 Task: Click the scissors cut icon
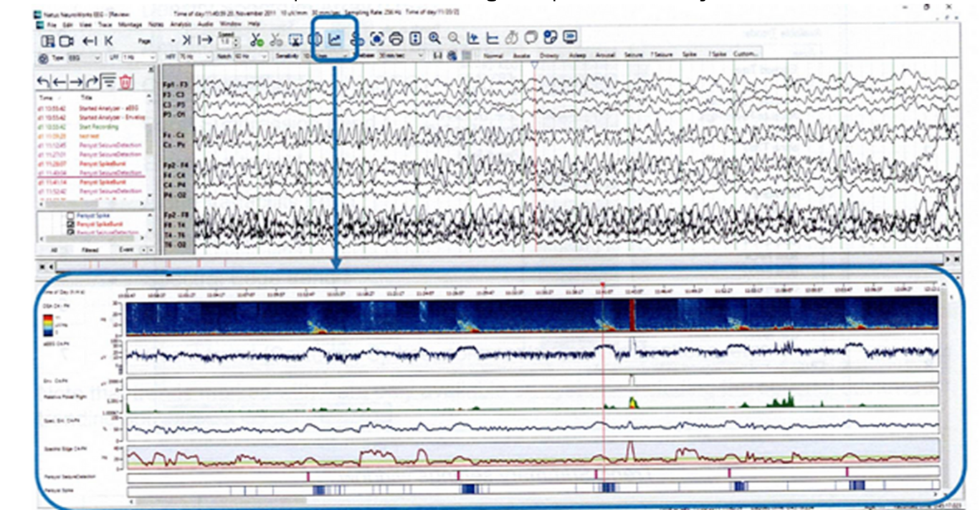(257, 40)
